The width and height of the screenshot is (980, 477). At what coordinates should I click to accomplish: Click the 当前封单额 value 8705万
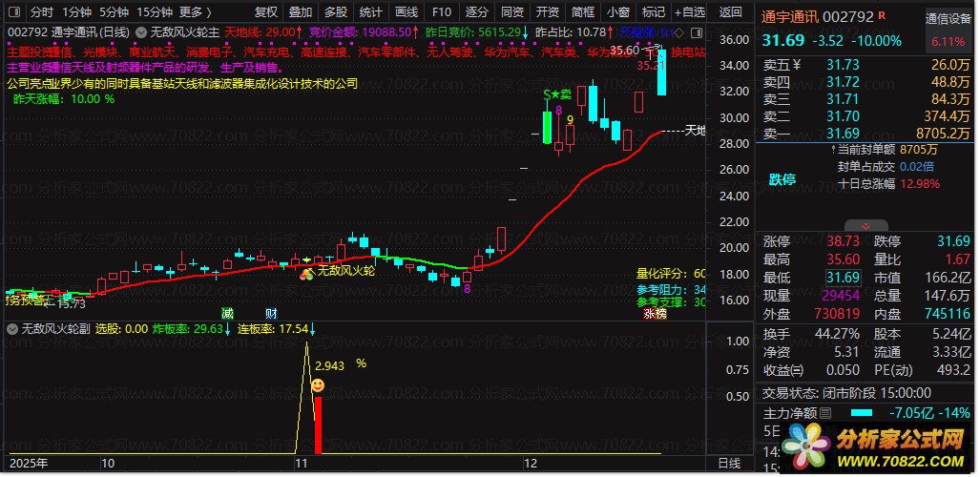pyautogui.click(x=919, y=150)
